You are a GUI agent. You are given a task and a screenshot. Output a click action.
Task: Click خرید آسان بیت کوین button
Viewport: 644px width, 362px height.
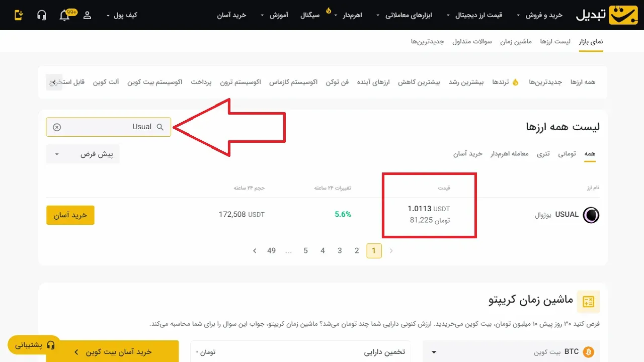pos(112,351)
